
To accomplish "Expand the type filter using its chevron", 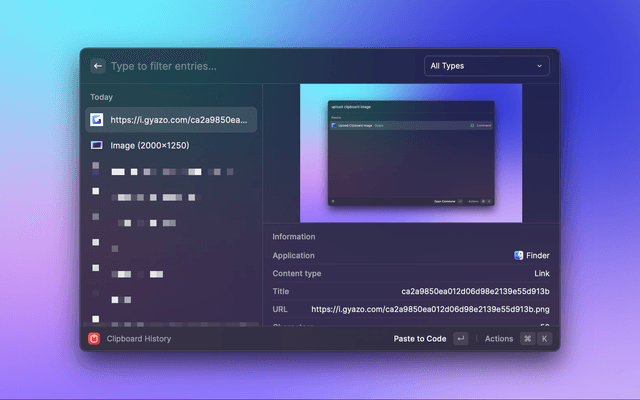I will coord(539,66).
